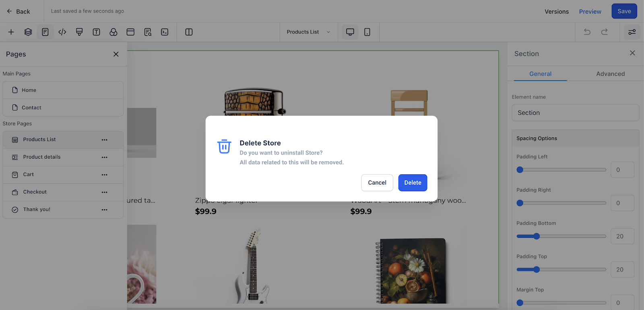The height and width of the screenshot is (310, 644).
Task: Open options menu for Products List
Action: pos(105,140)
